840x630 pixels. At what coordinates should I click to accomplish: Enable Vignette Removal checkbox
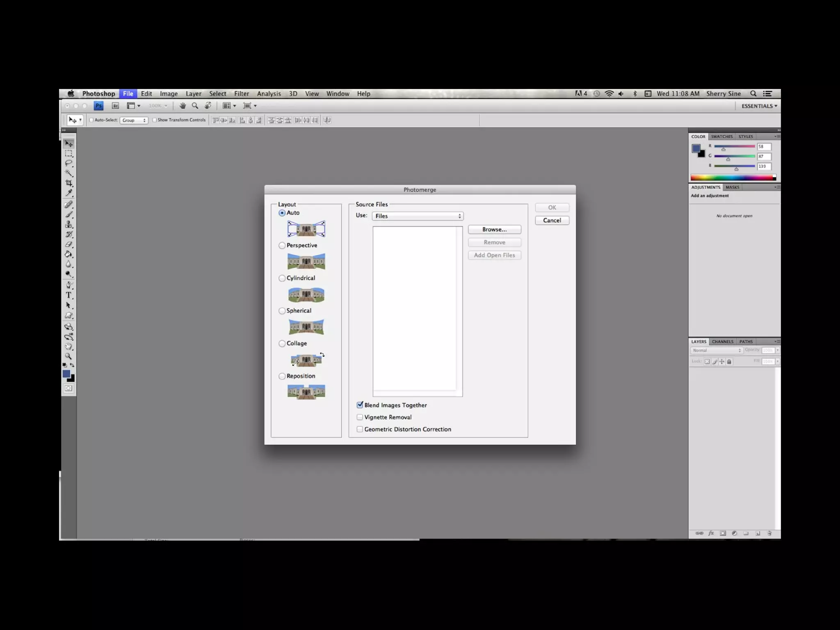[360, 417]
